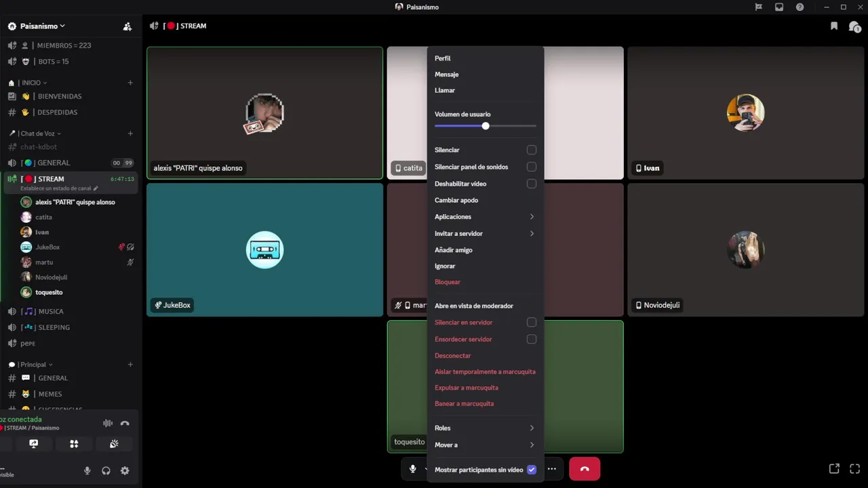Hang up with red call button
Image resolution: width=868 pixels, height=488 pixels.
click(585, 469)
